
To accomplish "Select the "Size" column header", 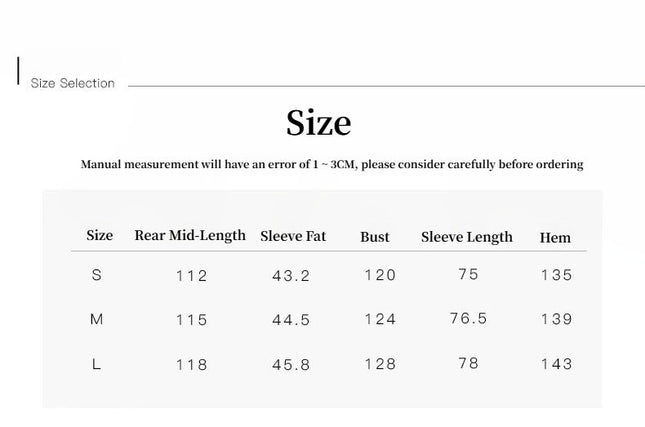I will click(100, 236).
